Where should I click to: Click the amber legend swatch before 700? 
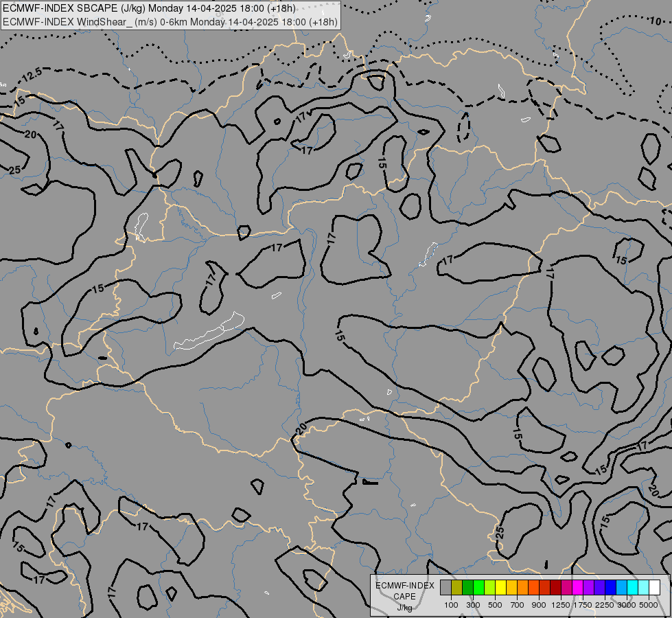pyautogui.click(x=511, y=587)
